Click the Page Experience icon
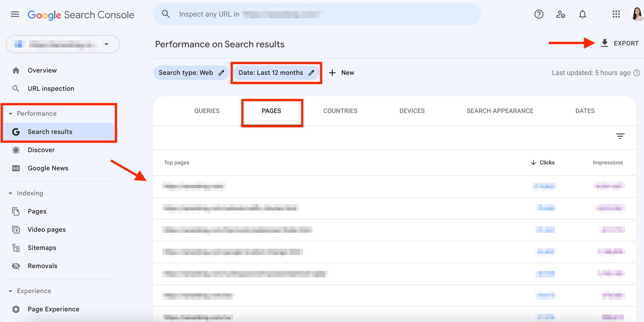644x322 pixels. [x=16, y=309]
